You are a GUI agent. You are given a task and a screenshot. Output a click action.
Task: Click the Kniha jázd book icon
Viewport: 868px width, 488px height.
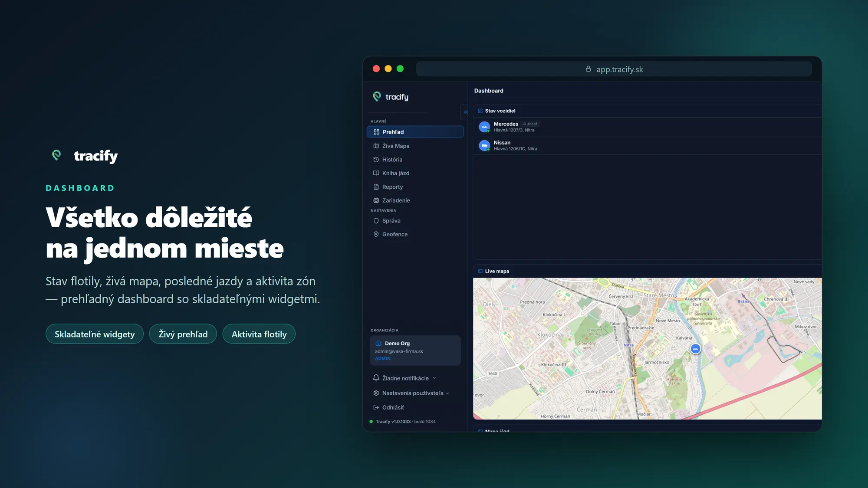[376, 173]
